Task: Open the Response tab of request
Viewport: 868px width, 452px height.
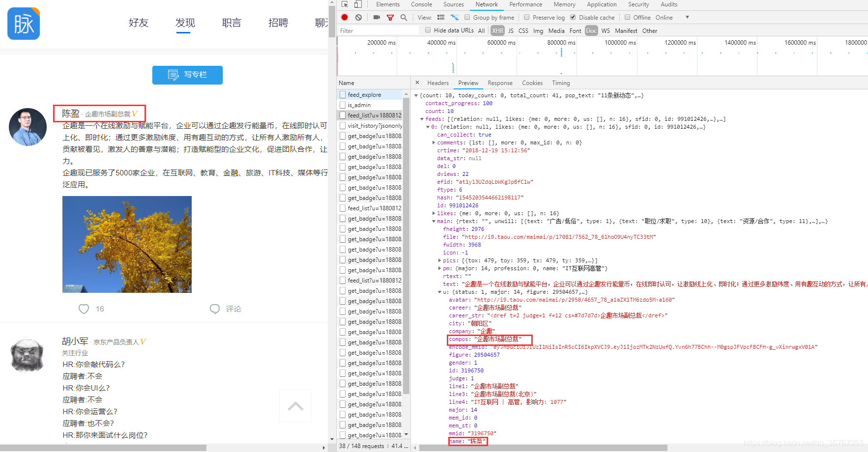Action: point(500,83)
